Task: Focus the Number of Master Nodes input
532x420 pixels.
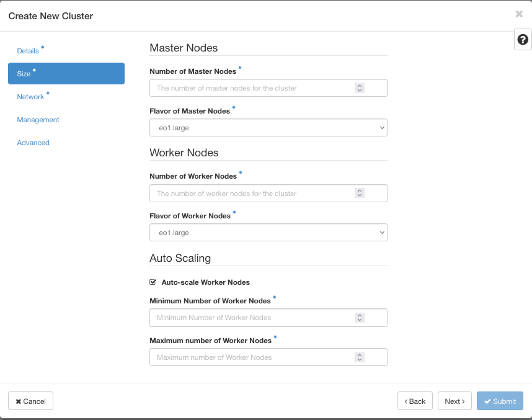Action: [251, 88]
